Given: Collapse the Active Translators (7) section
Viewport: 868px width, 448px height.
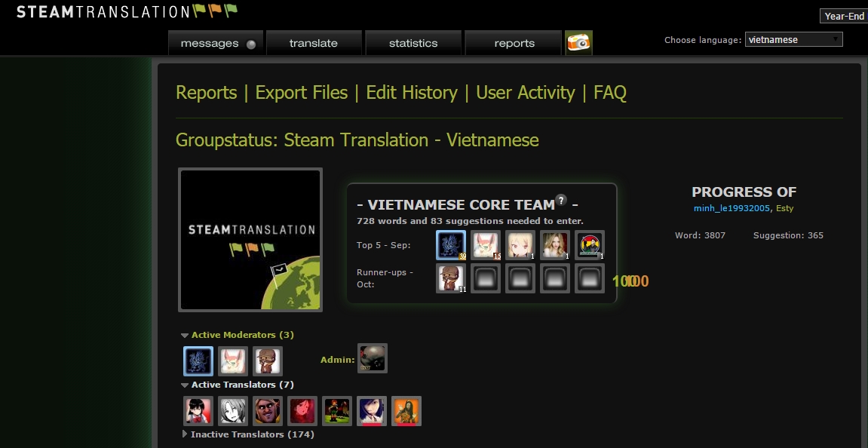Looking at the screenshot, I should coord(238,385).
